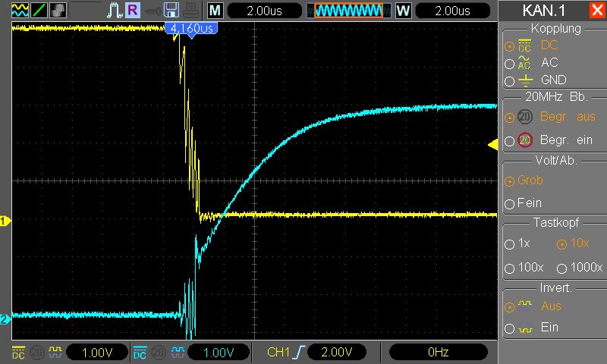Click the W window timebase label
The width and height of the screenshot is (607, 364).
pyautogui.click(x=403, y=11)
